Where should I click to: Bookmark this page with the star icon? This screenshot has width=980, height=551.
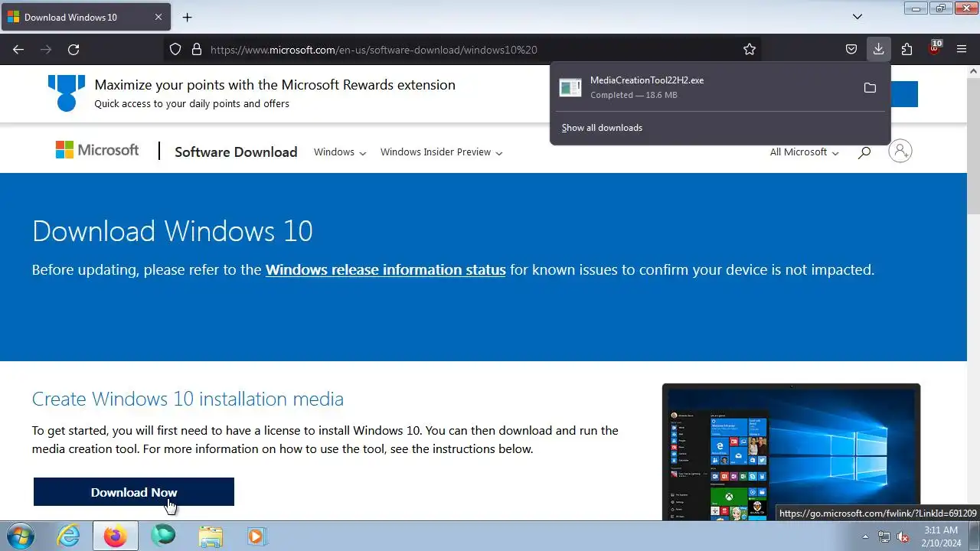(x=750, y=50)
